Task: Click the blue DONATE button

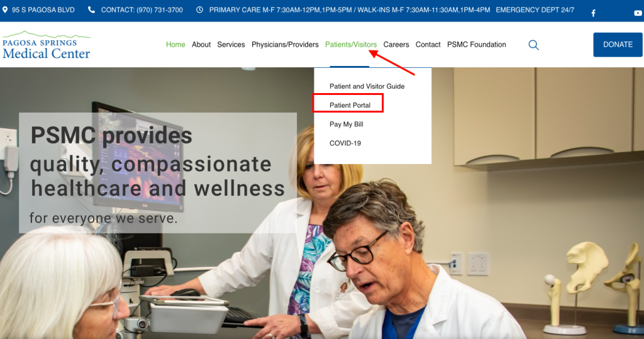Action: [618, 45]
